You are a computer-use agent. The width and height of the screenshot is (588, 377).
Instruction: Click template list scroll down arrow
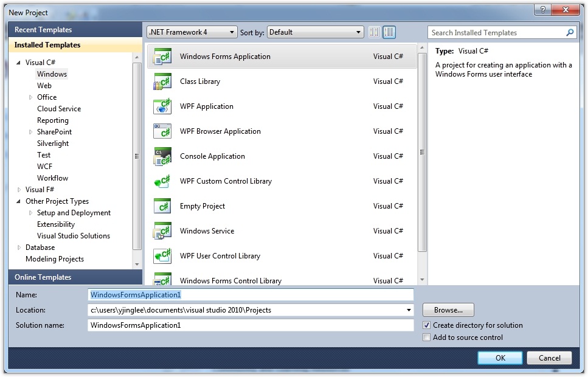pos(422,280)
